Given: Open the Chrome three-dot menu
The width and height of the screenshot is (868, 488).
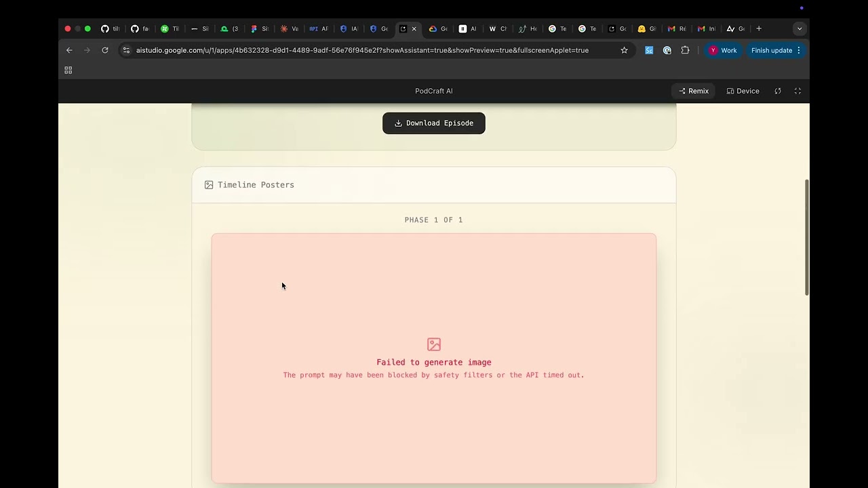Looking at the screenshot, I should (799, 50).
